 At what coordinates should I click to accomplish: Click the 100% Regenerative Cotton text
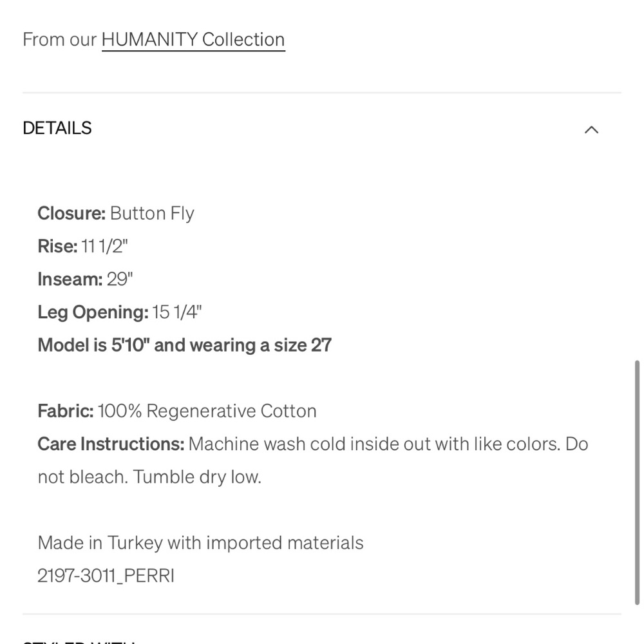pos(207,411)
